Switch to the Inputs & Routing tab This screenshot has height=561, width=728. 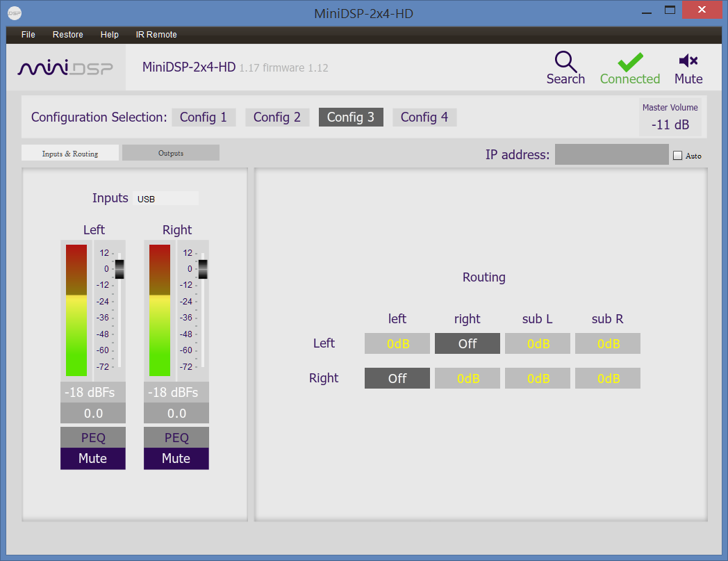pyautogui.click(x=70, y=154)
